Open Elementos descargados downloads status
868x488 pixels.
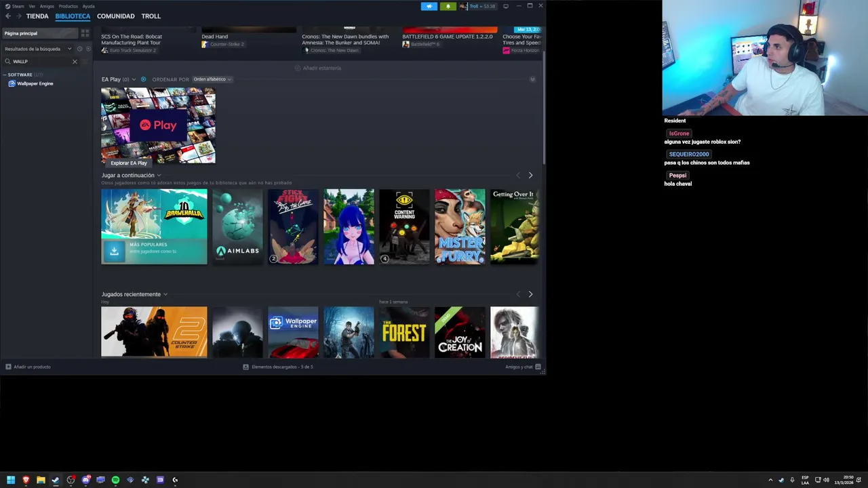(278, 367)
